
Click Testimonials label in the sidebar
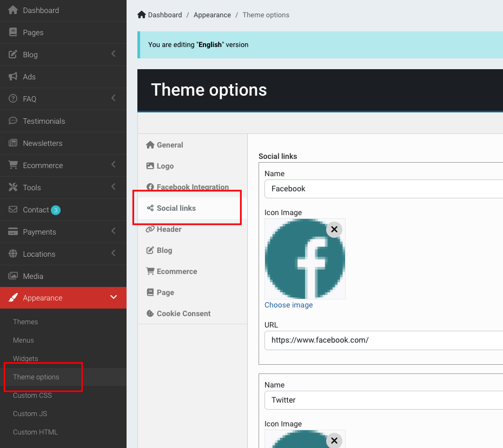click(44, 121)
